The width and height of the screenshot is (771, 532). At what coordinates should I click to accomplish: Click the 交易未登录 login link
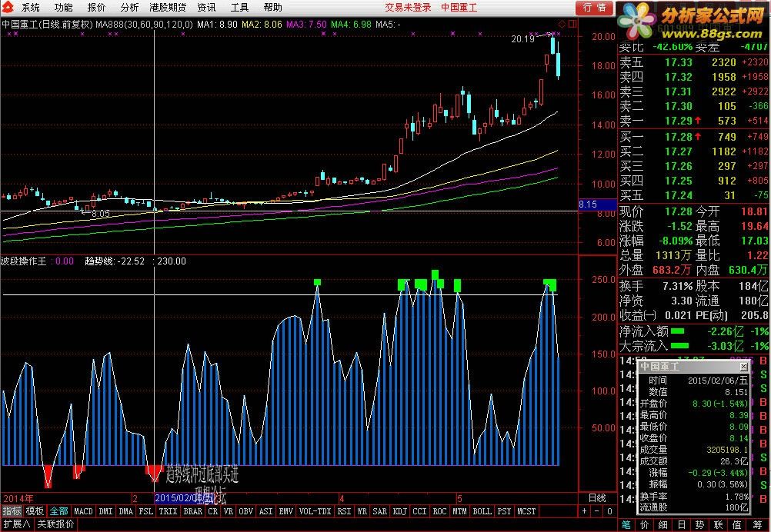(408, 8)
